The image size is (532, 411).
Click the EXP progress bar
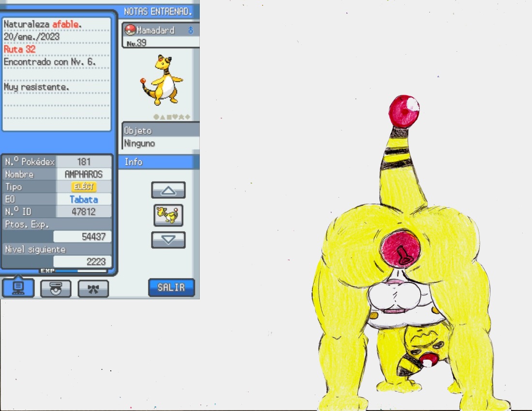pos(81,271)
